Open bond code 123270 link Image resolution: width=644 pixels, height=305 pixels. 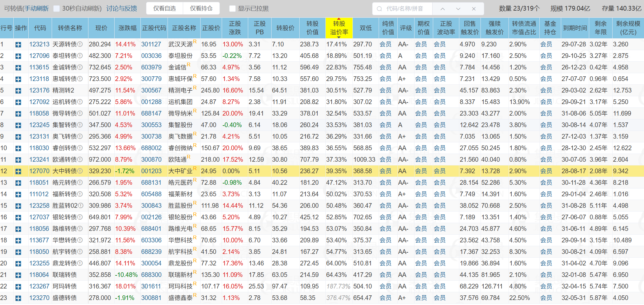click(x=39, y=298)
